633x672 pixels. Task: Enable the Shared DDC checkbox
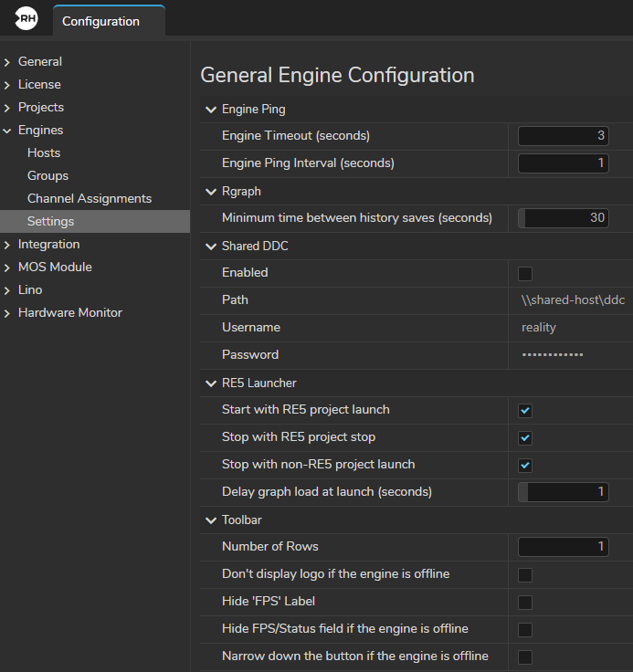coord(525,273)
